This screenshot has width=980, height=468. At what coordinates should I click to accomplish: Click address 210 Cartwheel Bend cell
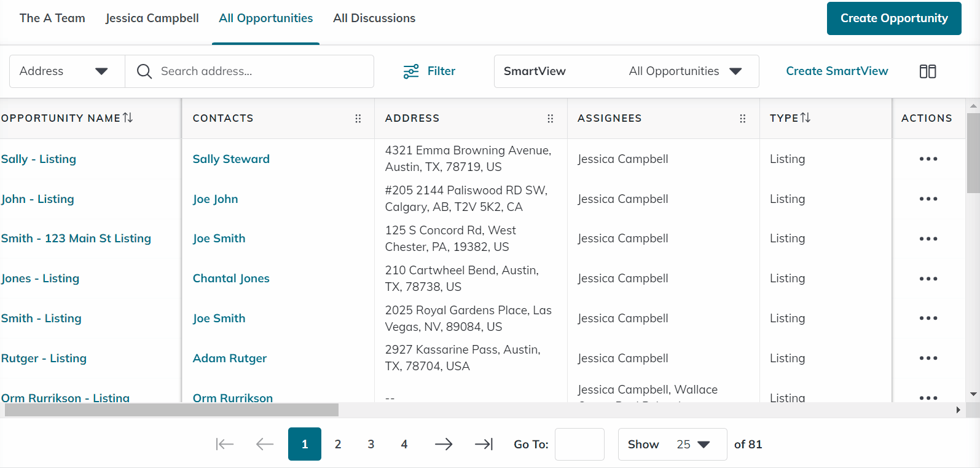click(462, 279)
